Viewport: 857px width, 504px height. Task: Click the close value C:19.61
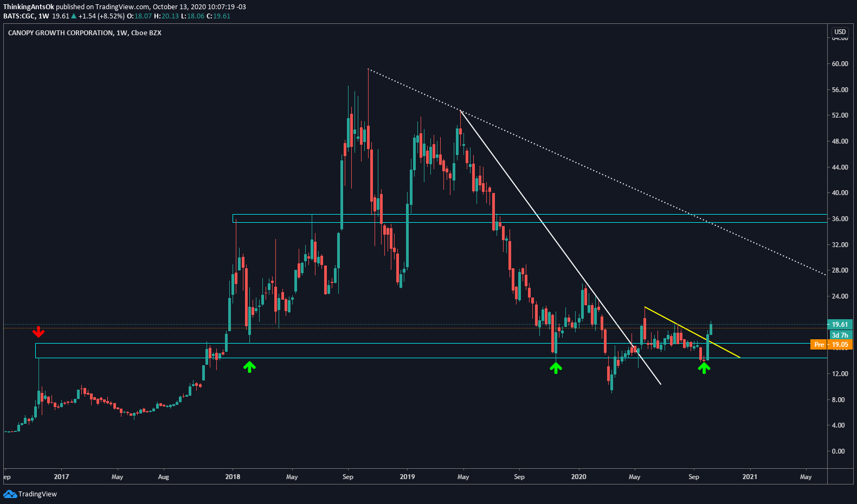tap(218, 16)
